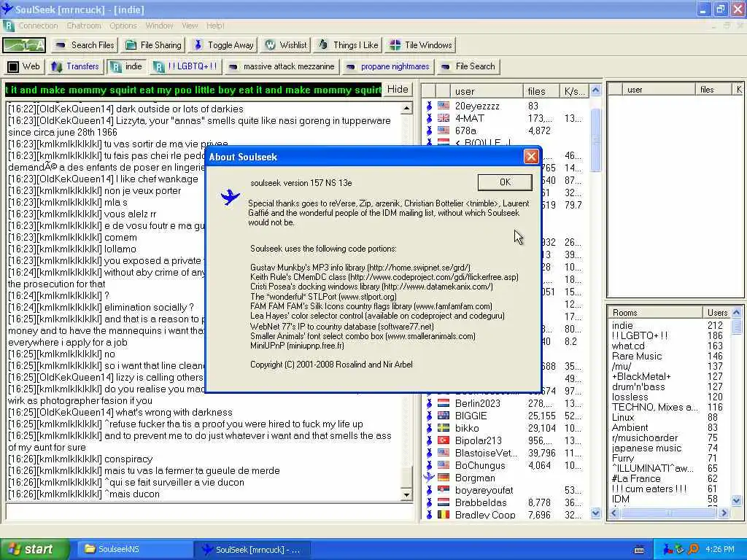This screenshot has height=560, width=747.
Task: Open the Help menu
Action: (215, 26)
